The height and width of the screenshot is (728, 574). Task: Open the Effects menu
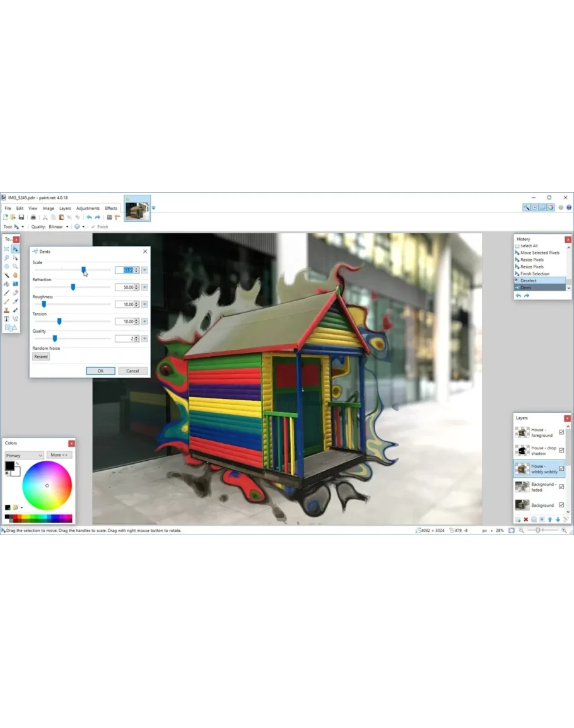111,208
